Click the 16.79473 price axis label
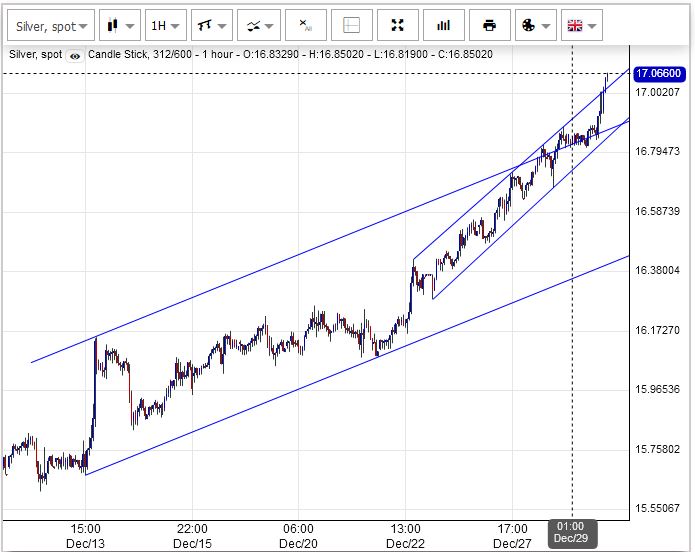Viewport: 695px width, 552px height. (x=657, y=151)
